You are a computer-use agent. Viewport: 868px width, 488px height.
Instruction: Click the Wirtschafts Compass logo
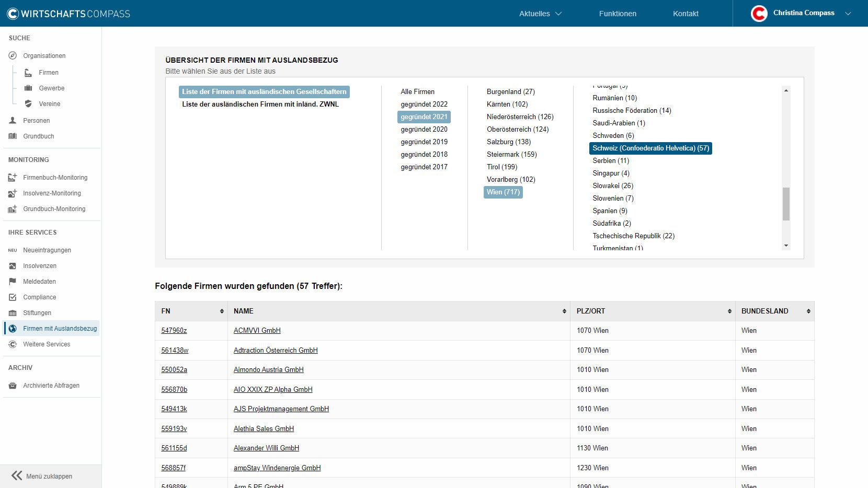pos(68,14)
